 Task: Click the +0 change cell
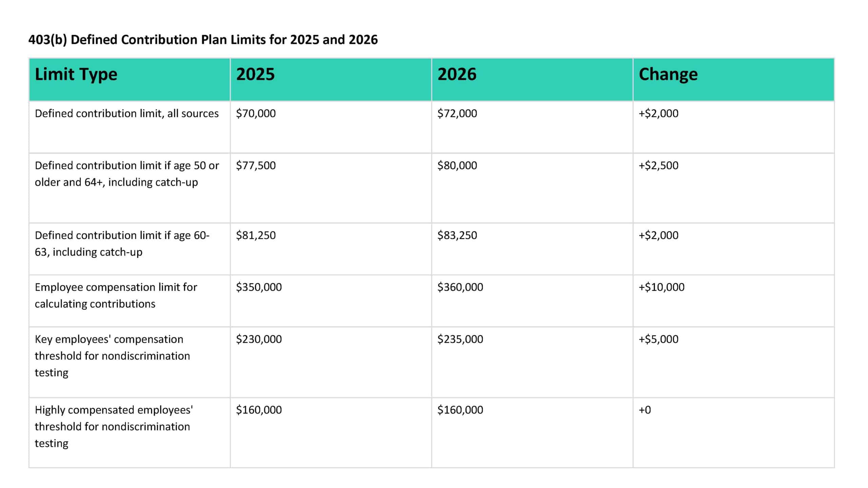click(x=645, y=410)
